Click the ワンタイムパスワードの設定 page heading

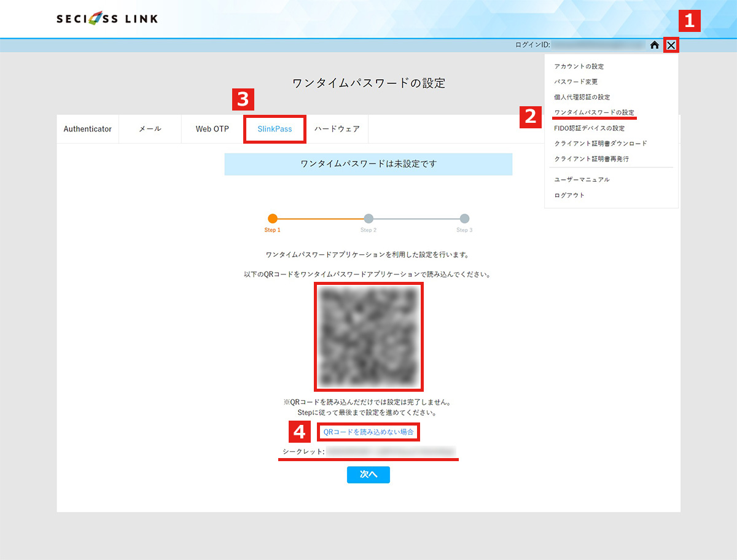click(368, 83)
